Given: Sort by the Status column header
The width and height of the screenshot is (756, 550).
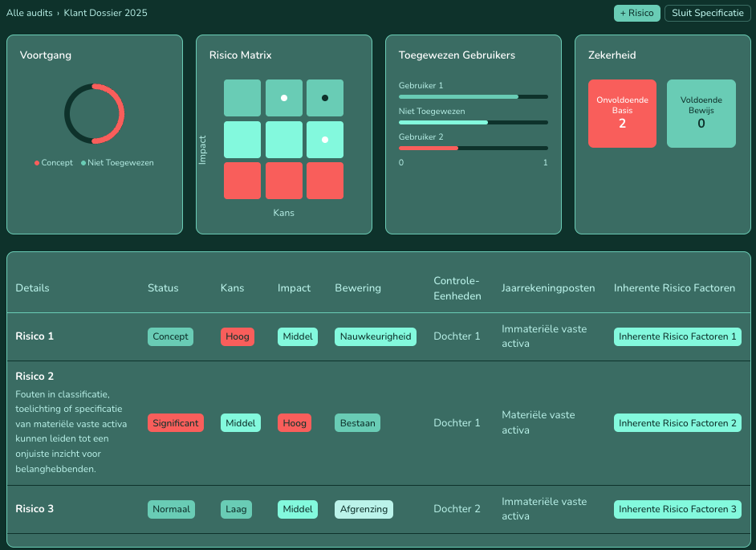Looking at the screenshot, I should 163,288.
